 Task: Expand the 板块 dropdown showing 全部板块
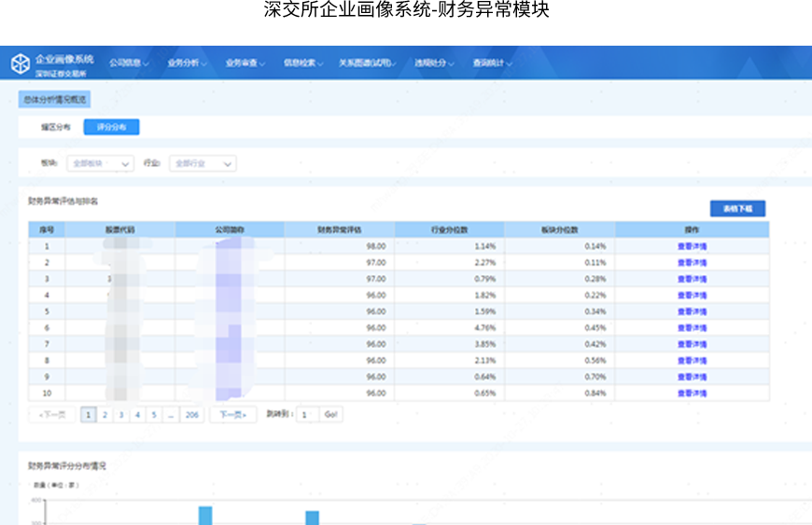[101, 163]
